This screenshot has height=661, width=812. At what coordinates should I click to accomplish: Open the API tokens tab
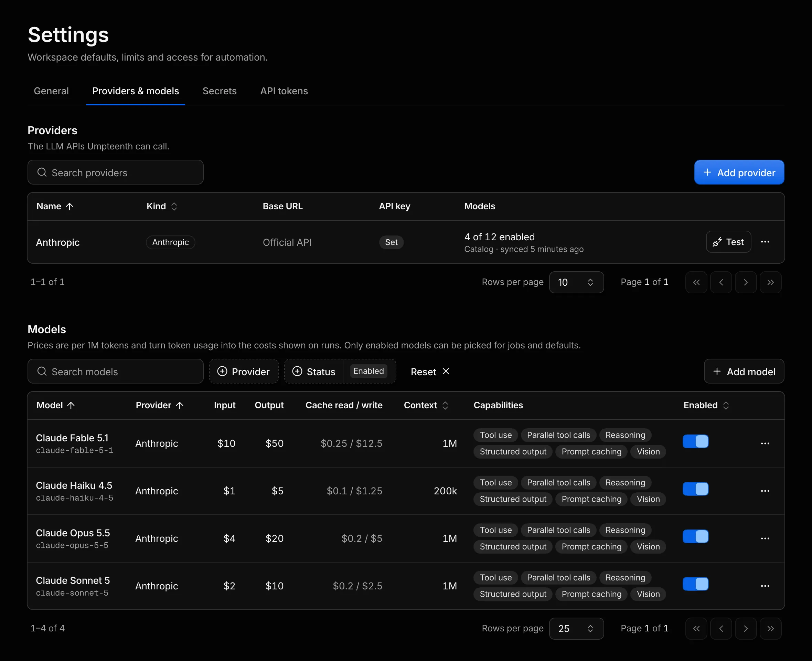click(x=284, y=91)
